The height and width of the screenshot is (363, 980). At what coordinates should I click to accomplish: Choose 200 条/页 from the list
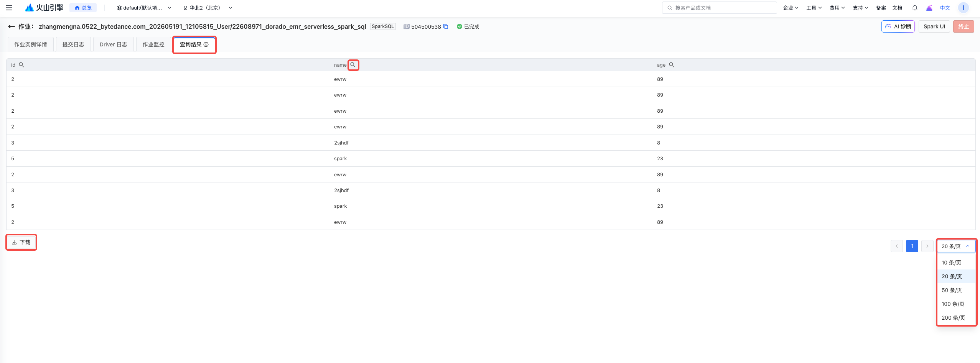click(956, 318)
